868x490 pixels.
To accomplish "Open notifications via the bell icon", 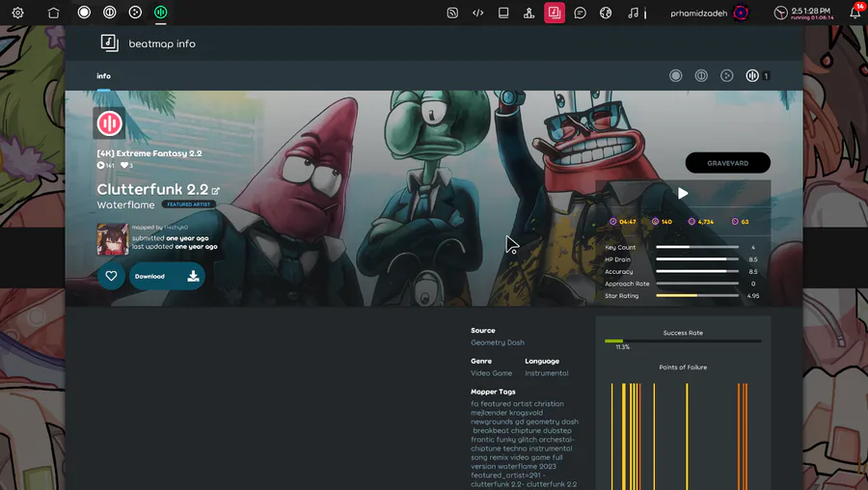I will (855, 13).
